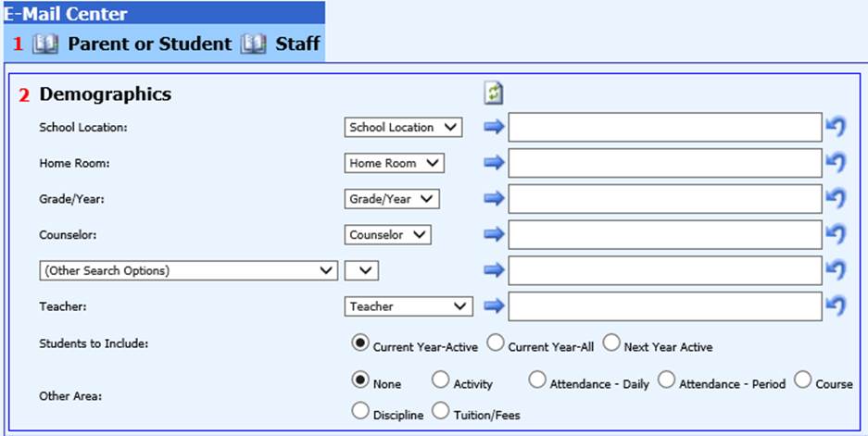Reset the Grade/Year field with undo icon
This screenshot has height=436, width=868.
click(x=836, y=199)
